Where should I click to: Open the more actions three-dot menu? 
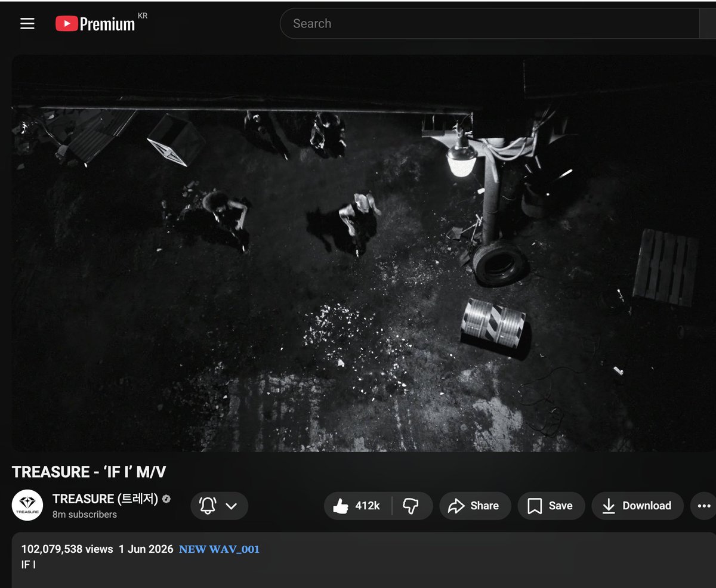703,506
